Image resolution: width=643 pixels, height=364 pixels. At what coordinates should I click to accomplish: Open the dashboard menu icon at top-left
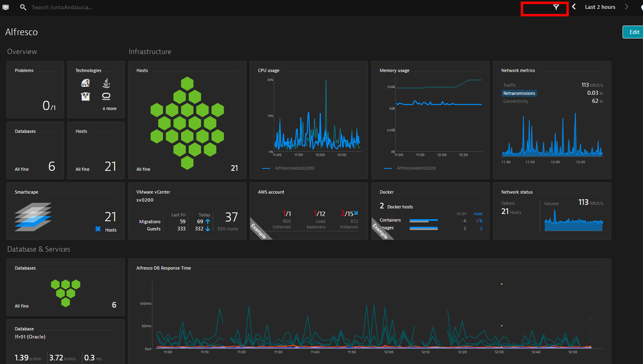click(6, 7)
